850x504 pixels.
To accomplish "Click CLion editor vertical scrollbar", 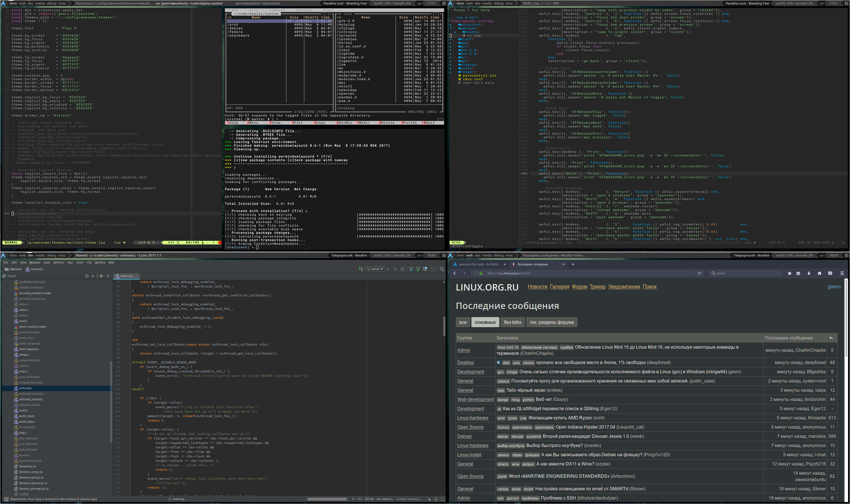I will (x=444, y=326).
